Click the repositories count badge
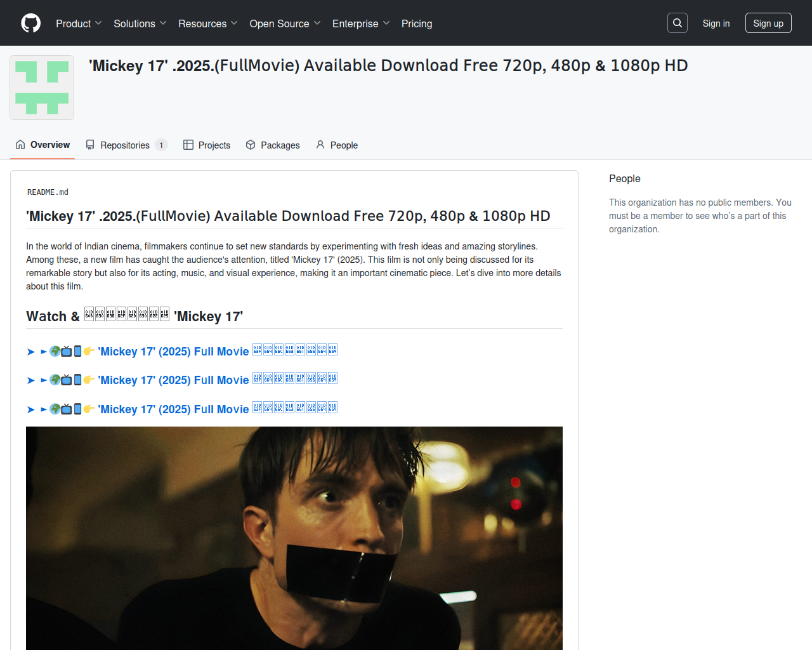Image resolution: width=812 pixels, height=650 pixels. [x=161, y=145]
